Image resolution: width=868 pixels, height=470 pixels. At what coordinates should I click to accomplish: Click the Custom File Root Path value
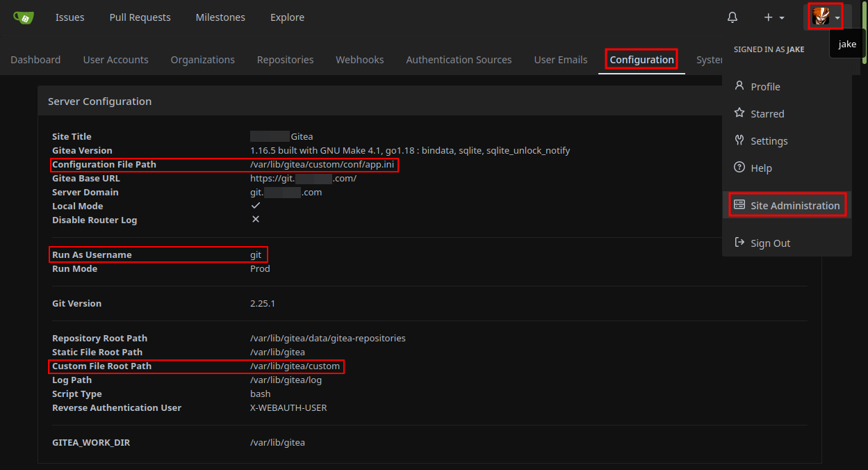point(295,366)
